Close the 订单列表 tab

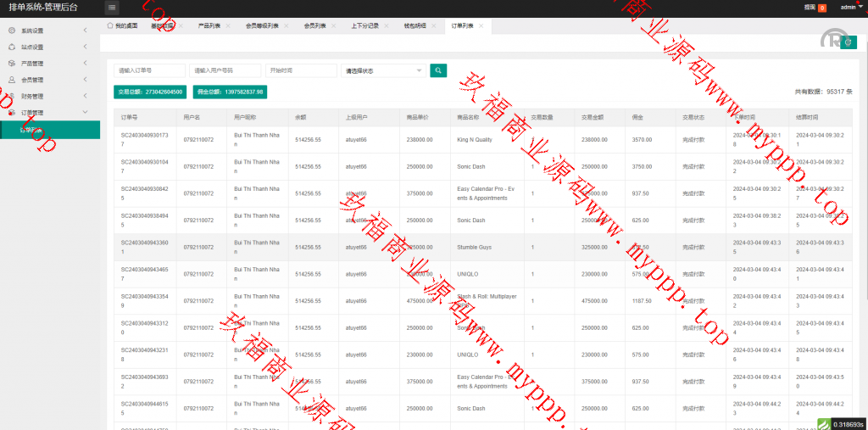pos(481,26)
